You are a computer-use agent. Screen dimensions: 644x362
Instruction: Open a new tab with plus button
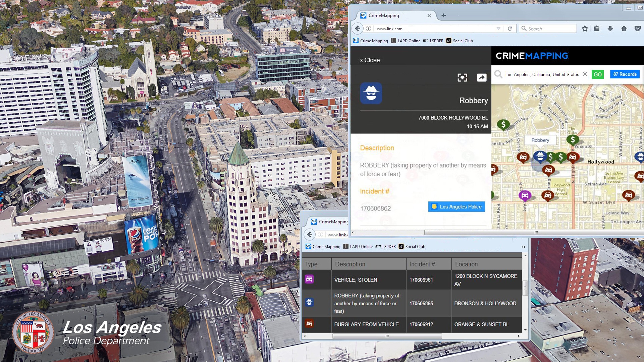point(444,15)
